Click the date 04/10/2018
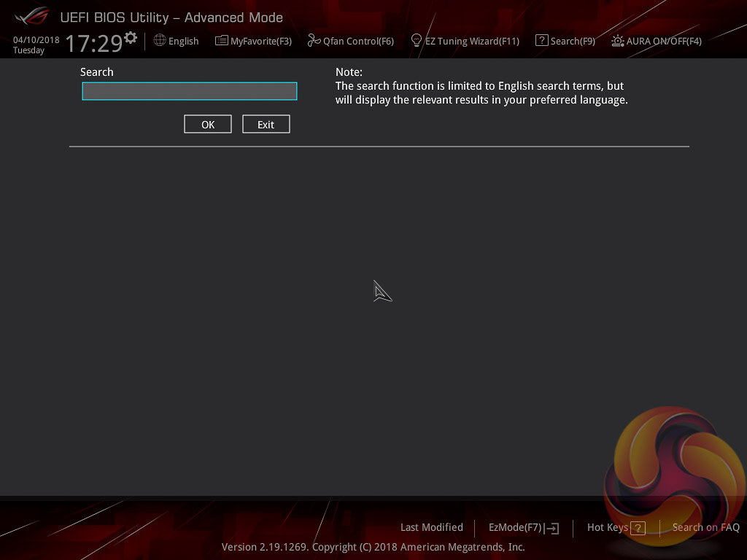747x560 pixels. [x=36, y=40]
